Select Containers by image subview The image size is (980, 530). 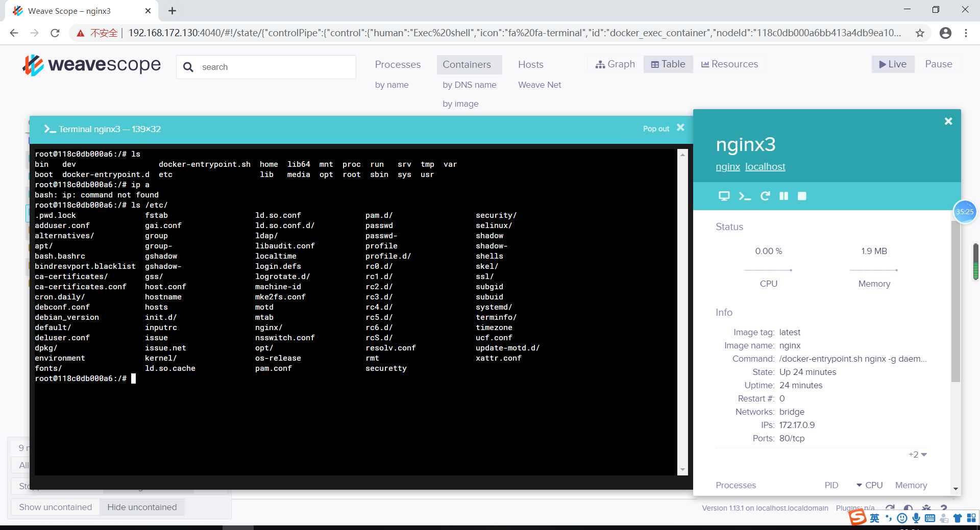(460, 104)
